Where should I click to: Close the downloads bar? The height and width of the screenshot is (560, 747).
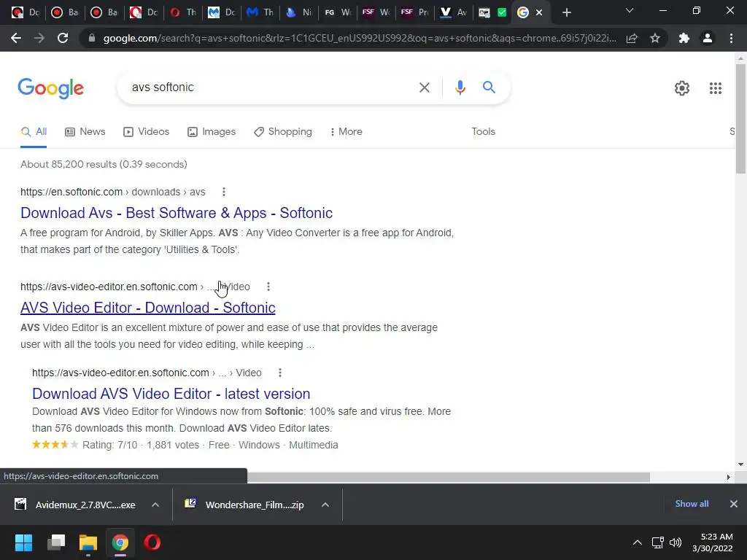coord(734,504)
